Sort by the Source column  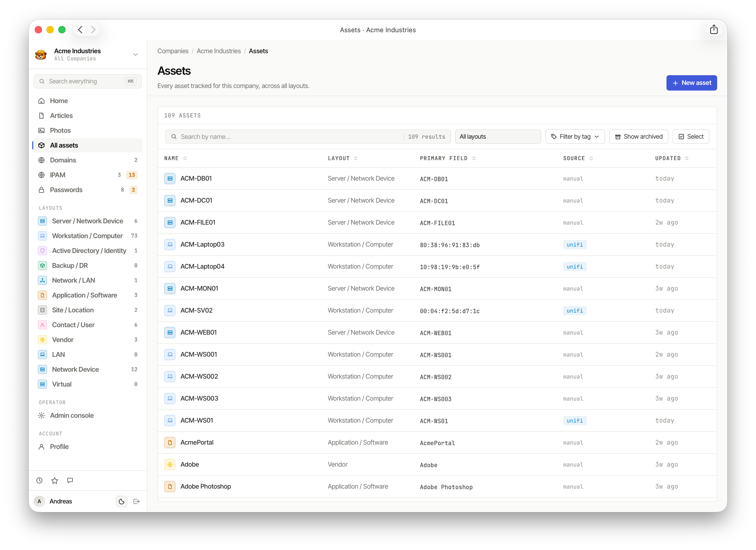578,158
